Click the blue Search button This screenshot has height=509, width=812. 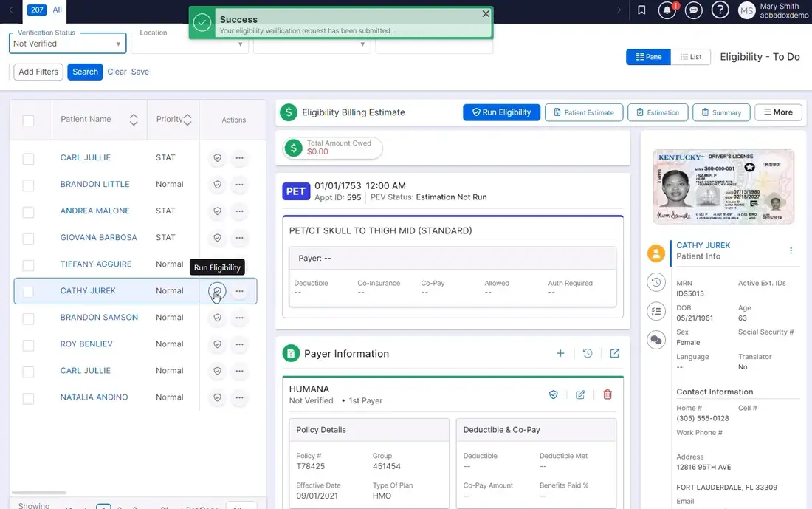pyautogui.click(x=85, y=72)
